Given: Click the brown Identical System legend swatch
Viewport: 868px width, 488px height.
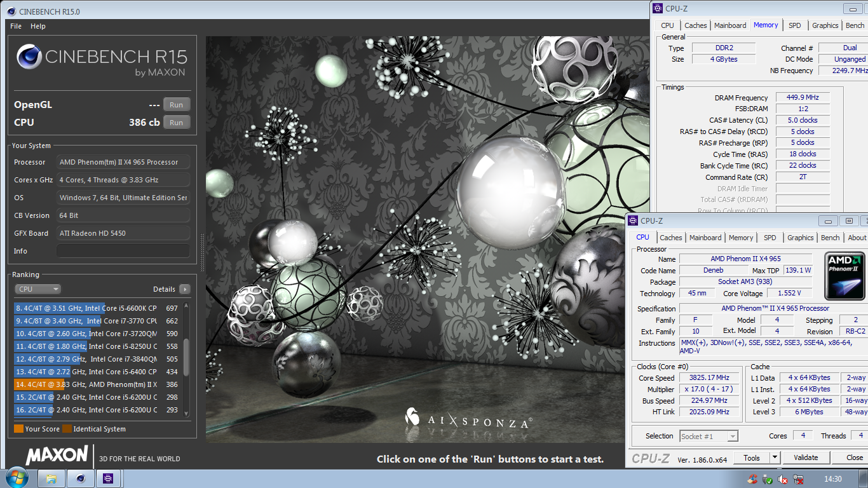Looking at the screenshot, I should (67, 429).
